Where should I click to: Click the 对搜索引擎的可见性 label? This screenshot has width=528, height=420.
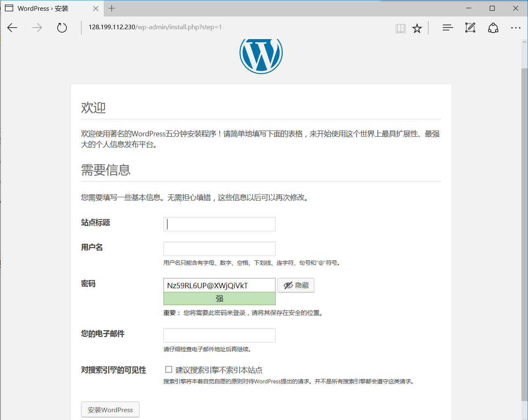point(114,370)
